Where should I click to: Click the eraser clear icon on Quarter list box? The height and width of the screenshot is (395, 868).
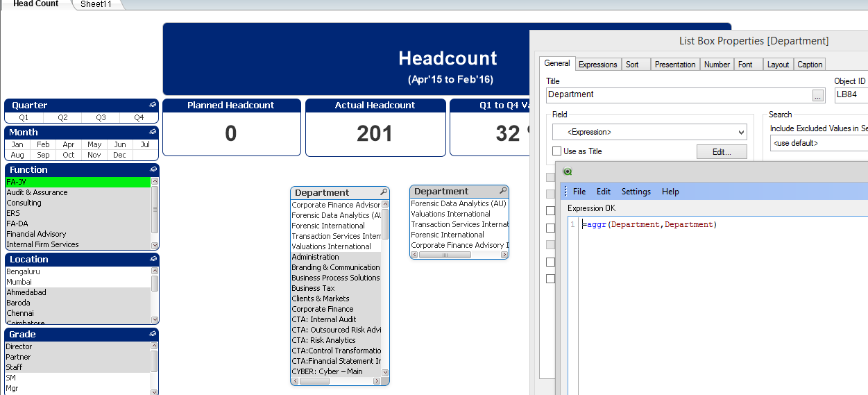[153, 106]
